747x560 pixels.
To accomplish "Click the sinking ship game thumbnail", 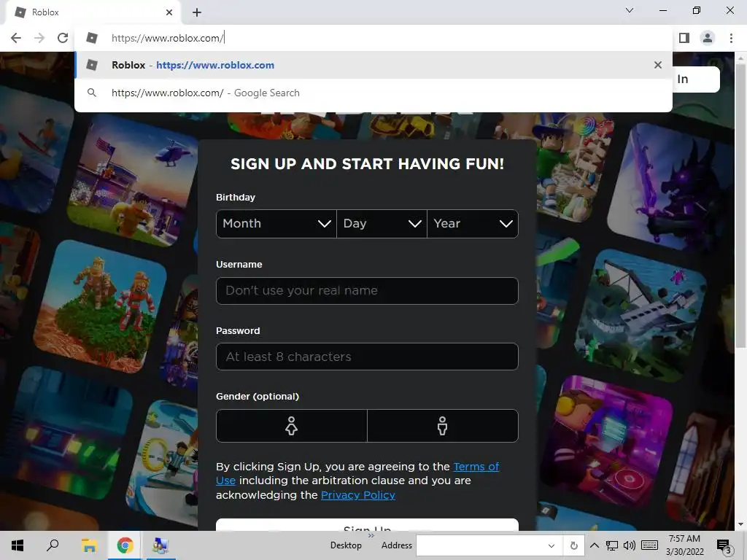I will point(640,316).
